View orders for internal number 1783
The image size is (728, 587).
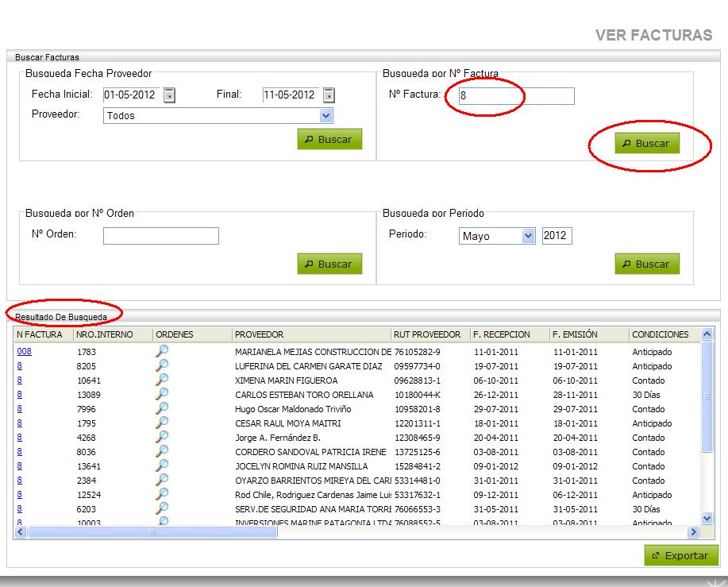(x=162, y=351)
